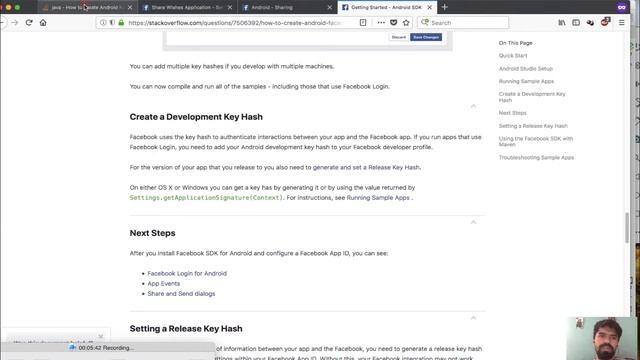Viewport: 640px width, 360px height.
Task: Jump to Next Steps in sidebar
Action: pos(513,113)
